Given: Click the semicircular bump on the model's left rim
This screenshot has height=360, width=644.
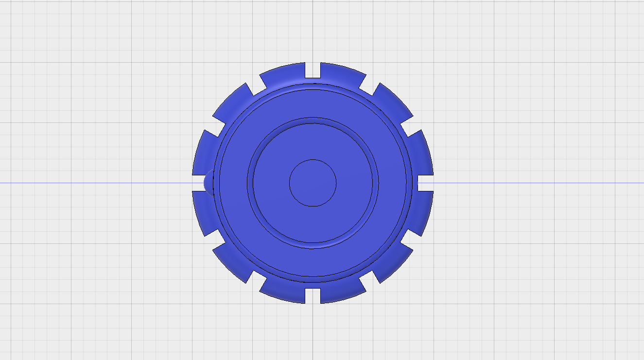Looking at the screenshot, I should [x=209, y=183].
